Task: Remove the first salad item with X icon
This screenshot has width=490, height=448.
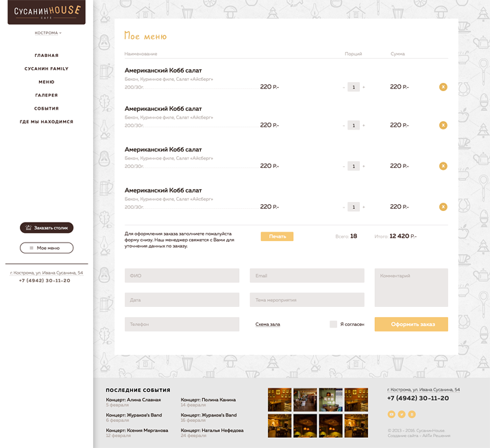Action: (x=443, y=87)
